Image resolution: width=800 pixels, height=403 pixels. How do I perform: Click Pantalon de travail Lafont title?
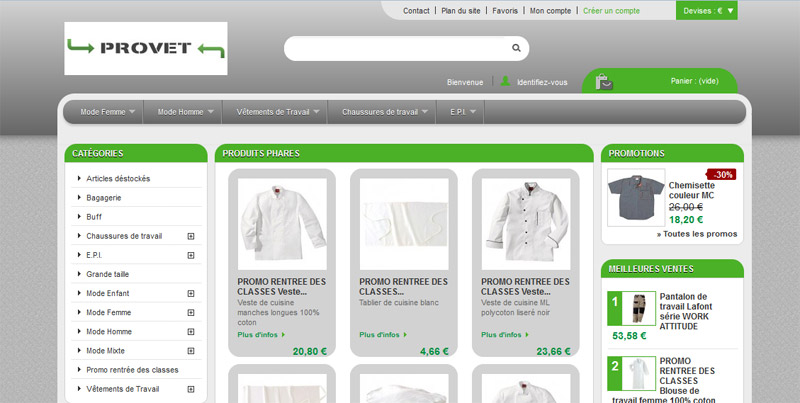coord(686,311)
